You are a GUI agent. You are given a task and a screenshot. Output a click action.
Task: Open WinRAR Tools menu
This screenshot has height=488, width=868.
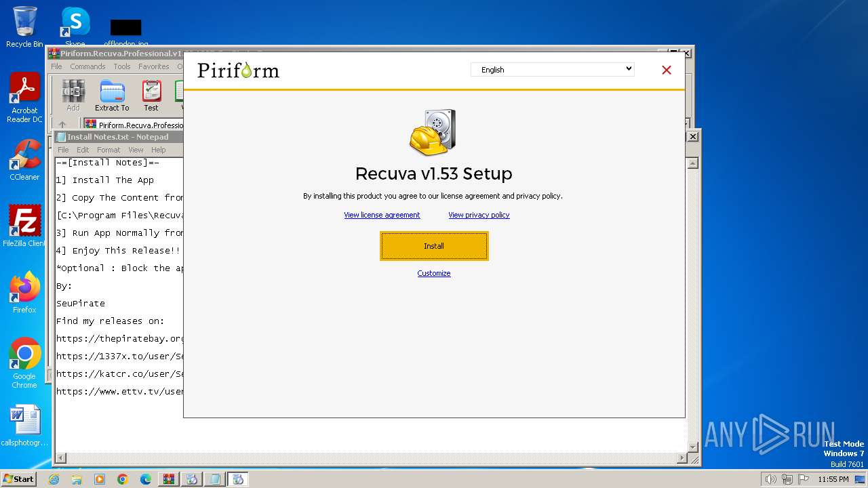coord(122,66)
